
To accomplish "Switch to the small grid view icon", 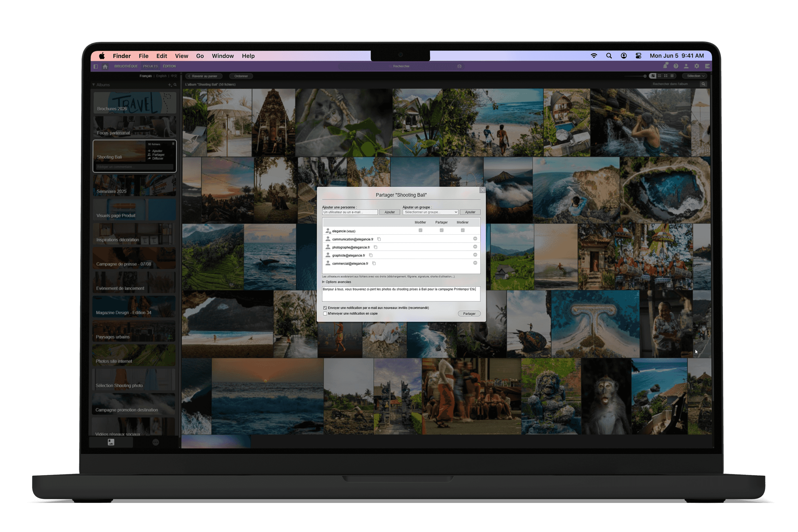I will coord(659,76).
